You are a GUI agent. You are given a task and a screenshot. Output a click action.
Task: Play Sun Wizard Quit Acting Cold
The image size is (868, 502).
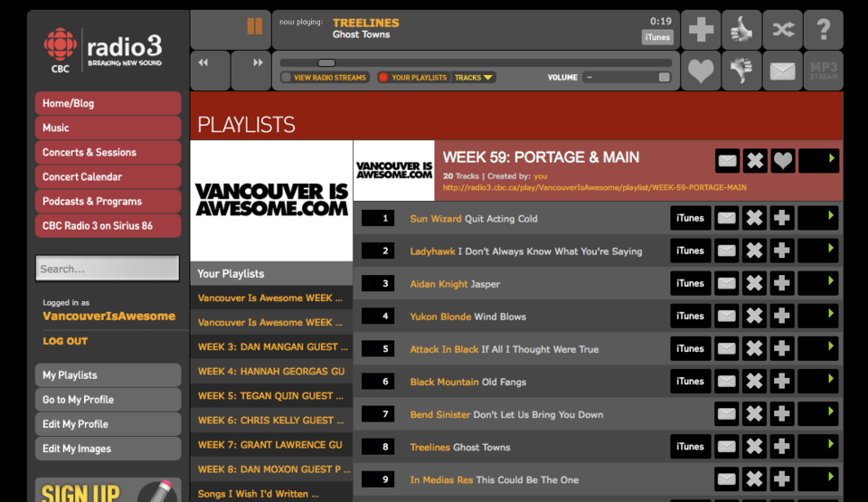click(x=817, y=218)
